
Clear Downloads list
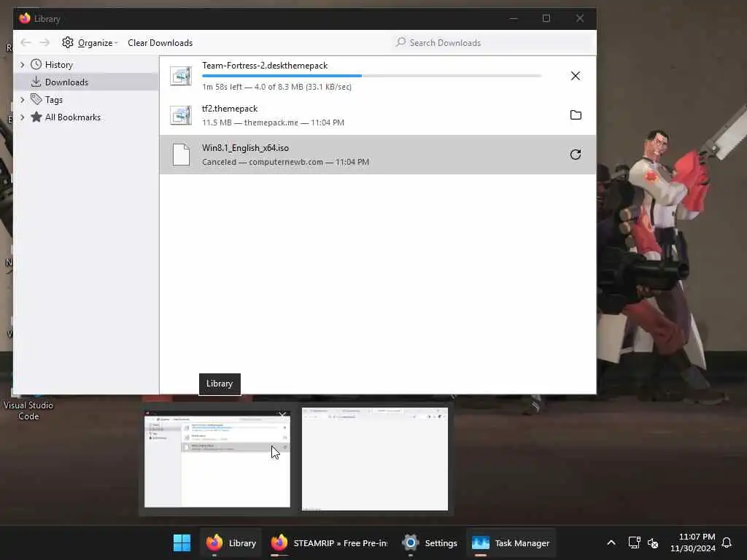point(160,43)
